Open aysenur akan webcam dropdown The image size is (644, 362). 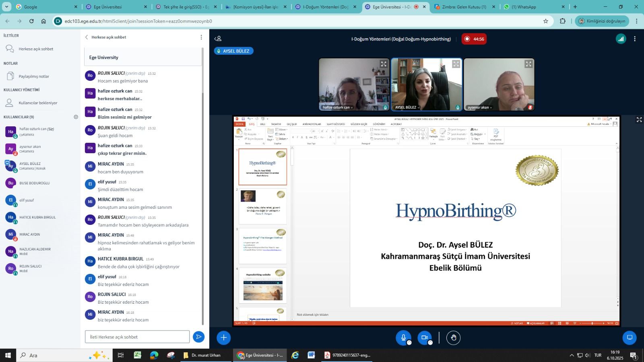pyautogui.click(x=480, y=107)
